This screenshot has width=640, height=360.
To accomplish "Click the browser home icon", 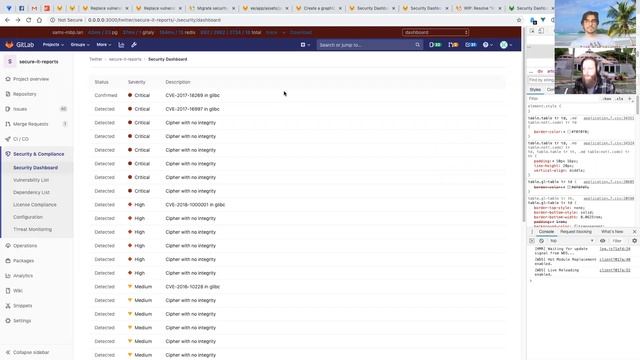I will pos(39,20).
